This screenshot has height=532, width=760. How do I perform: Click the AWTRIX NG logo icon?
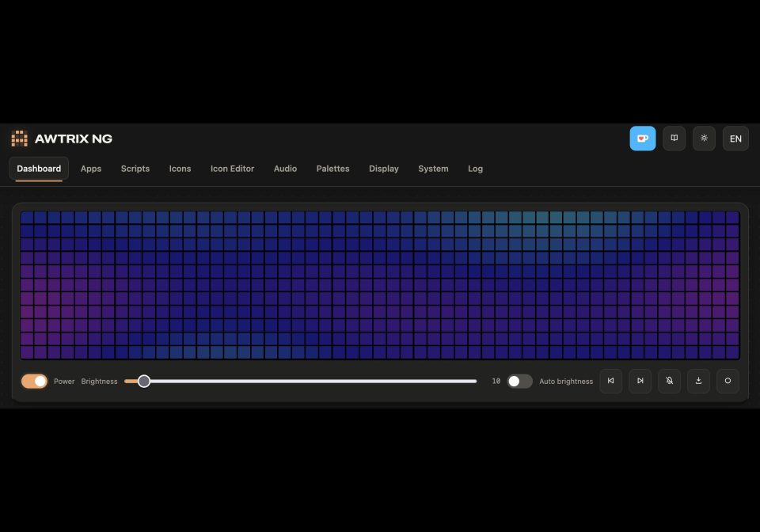(x=19, y=139)
